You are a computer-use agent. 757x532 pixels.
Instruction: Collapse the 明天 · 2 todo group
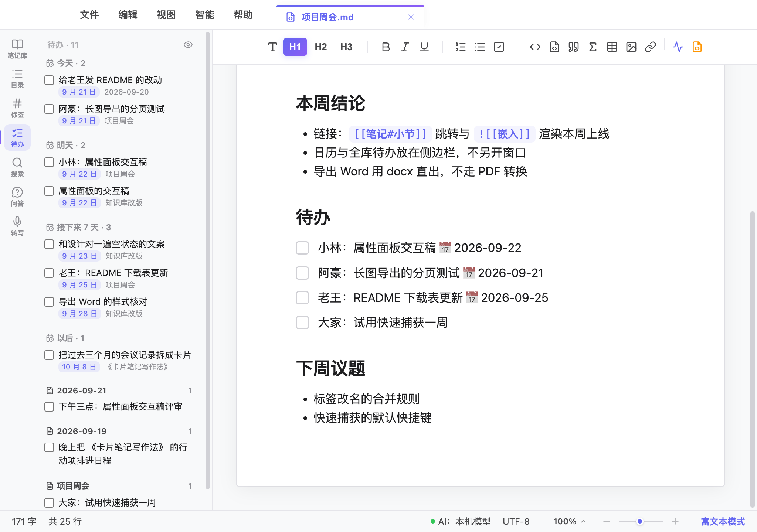(66, 145)
